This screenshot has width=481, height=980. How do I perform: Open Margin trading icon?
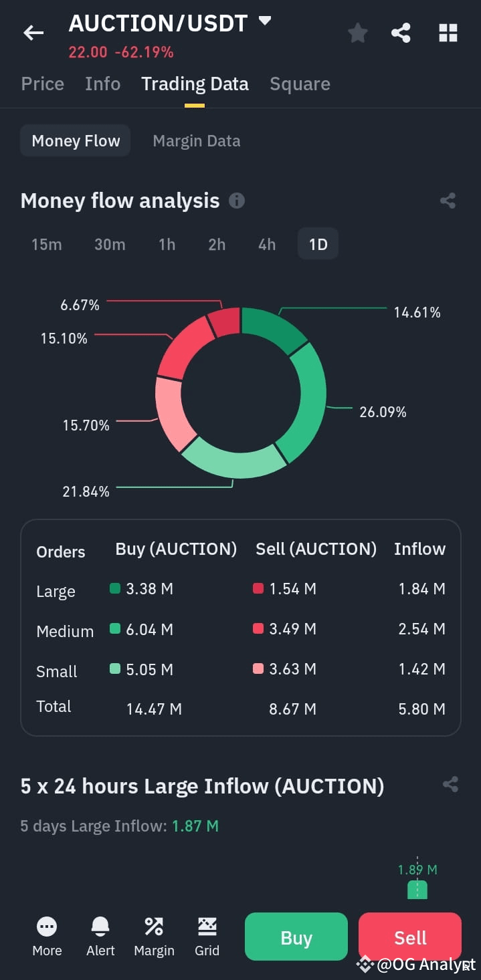tap(154, 926)
